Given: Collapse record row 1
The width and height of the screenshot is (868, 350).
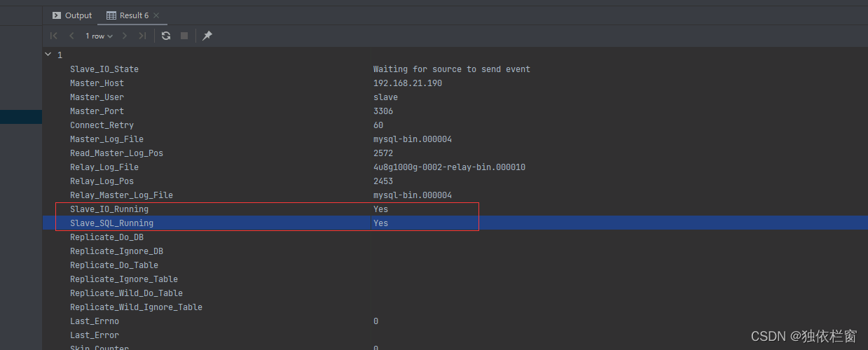Looking at the screenshot, I should pyautogui.click(x=48, y=54).
